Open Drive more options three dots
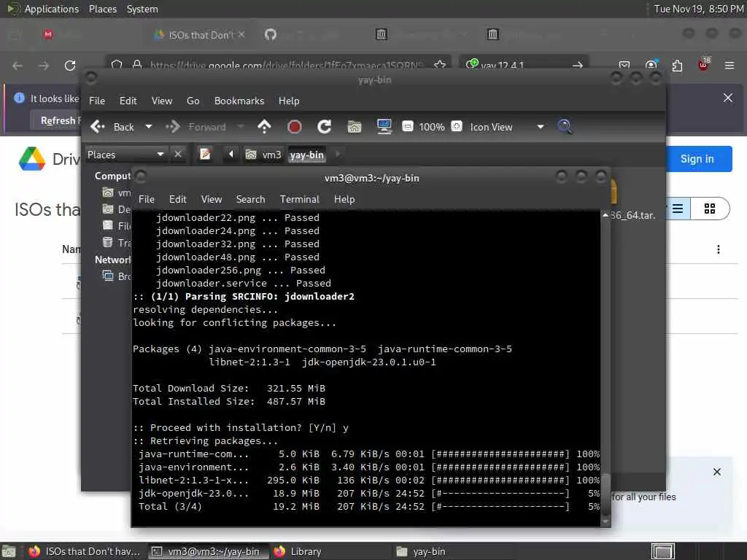Screen dimensions: 747x560 pyautogui.click(x=719, y=249)
